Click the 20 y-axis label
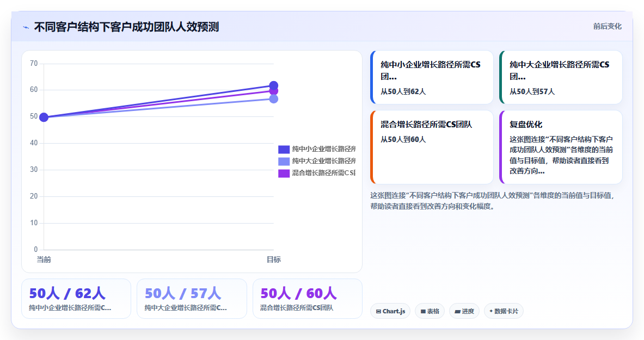This screenshot has width=644, height=340. (x=34, y=196)
